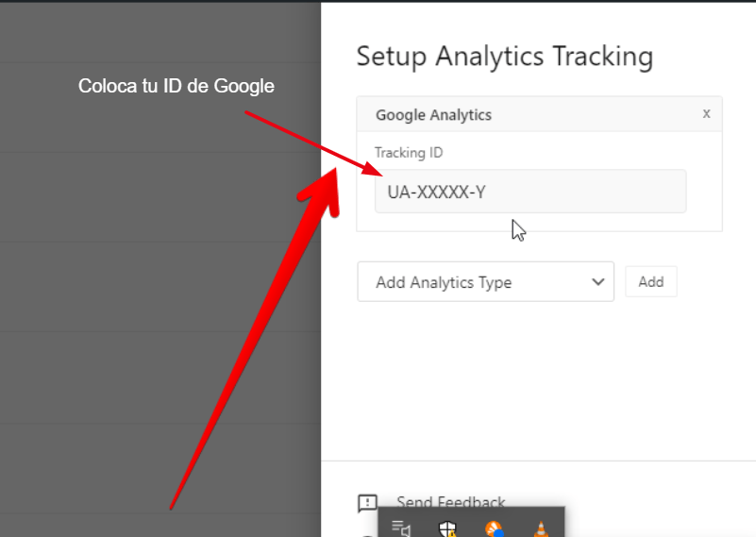Viewport: 756px width, 537px height.
Task: Click the partially hidden icon below feedback
Action: click(x=368, y=534)
